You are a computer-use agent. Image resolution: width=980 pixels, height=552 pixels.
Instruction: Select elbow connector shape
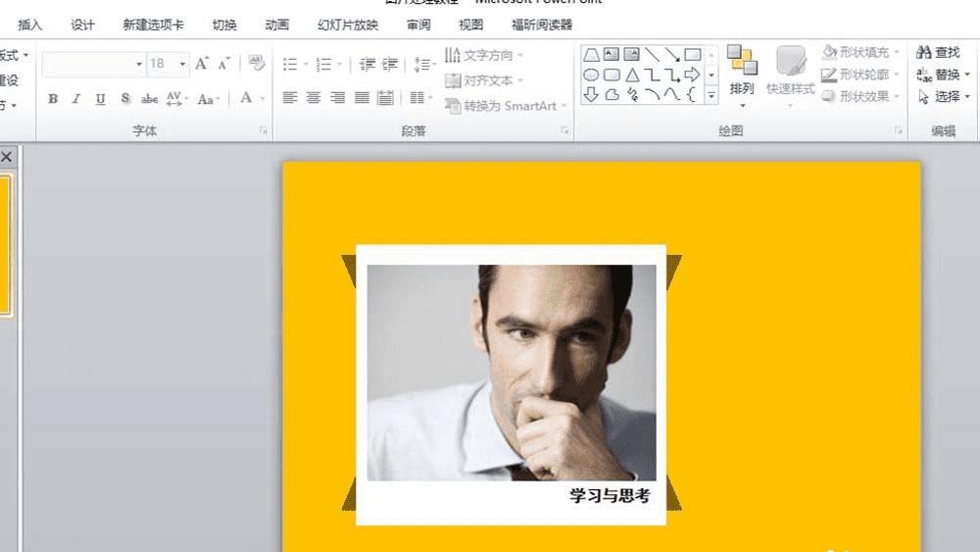[x=652, y=75]
